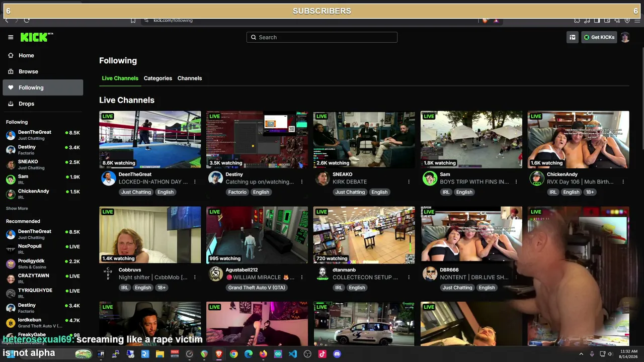The image size is (644, 362).
Task: Go to Browse in the sidebar
Action: (43, 71)
